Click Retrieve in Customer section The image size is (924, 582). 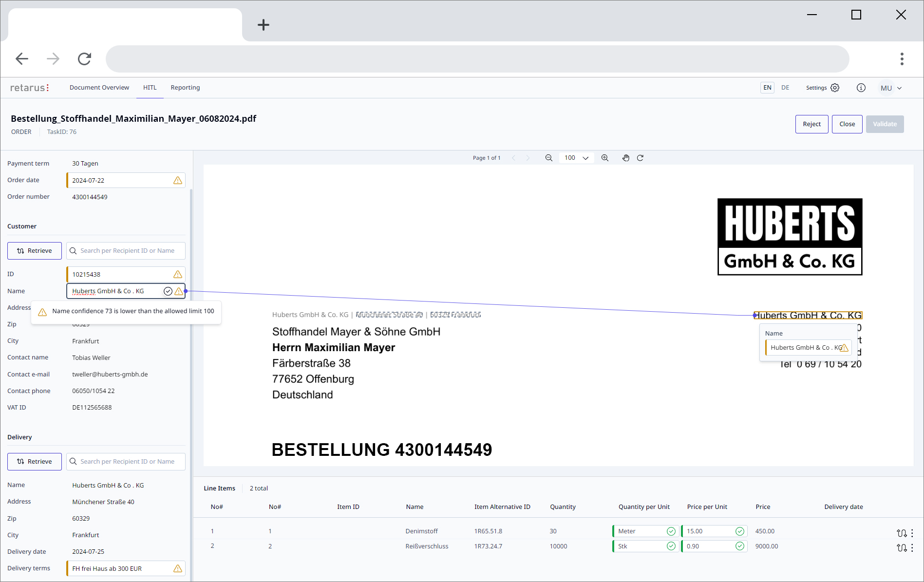tap(35, 251)
